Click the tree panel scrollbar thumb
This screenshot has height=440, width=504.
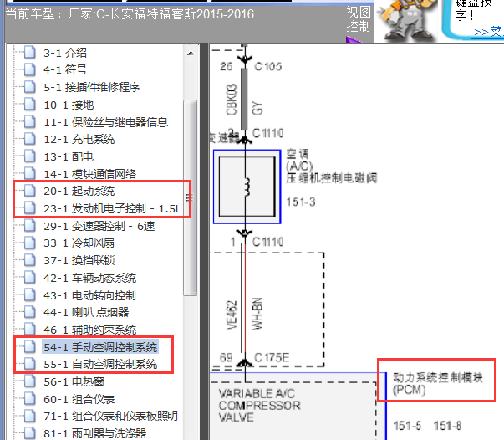pos(191,197)
